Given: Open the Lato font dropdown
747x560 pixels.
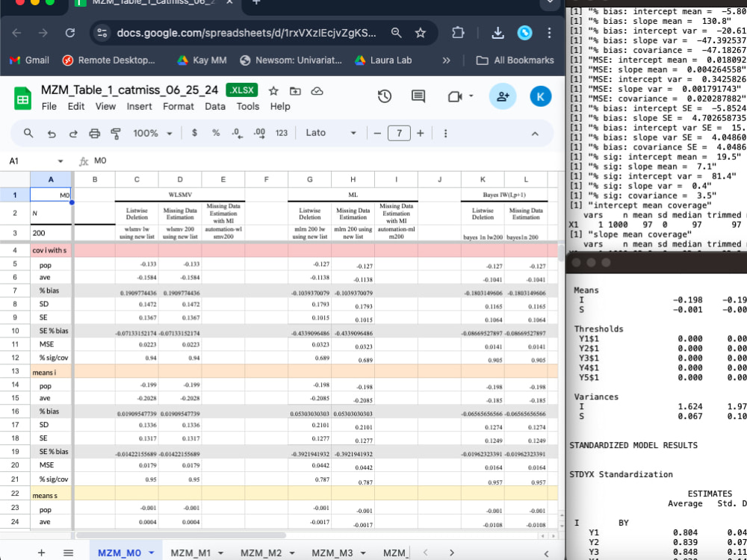Looking at the screenshot, I should pos(331,133).
